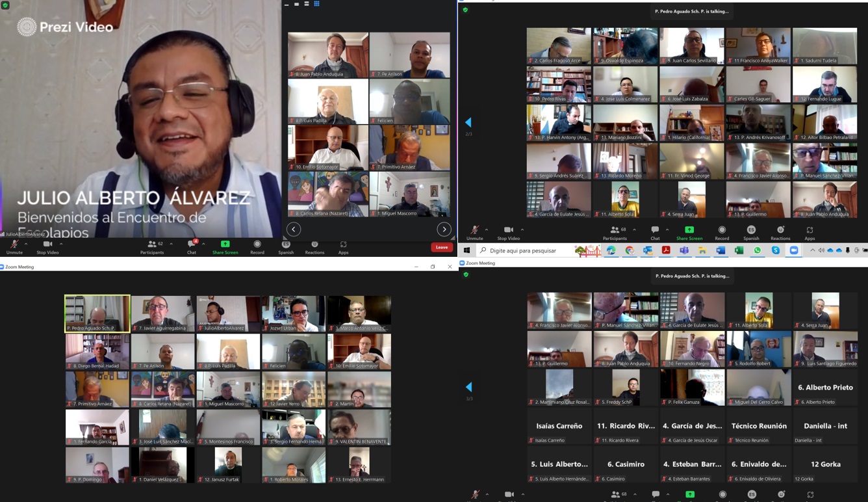Viewport: 868px width, 502px height.
Task: Expand audio options arrow next to top-left Unmute
Action: click(x=26, y=244)
